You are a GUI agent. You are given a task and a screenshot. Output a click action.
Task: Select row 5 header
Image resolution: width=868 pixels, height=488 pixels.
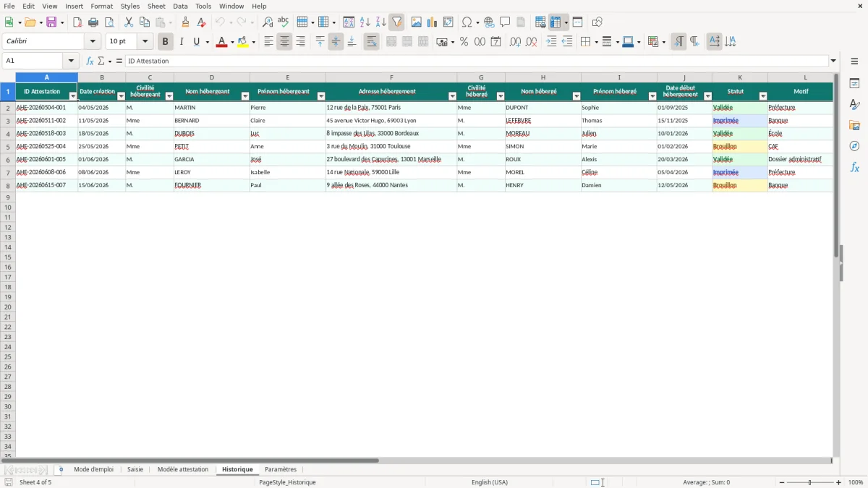tap(8, 147)
